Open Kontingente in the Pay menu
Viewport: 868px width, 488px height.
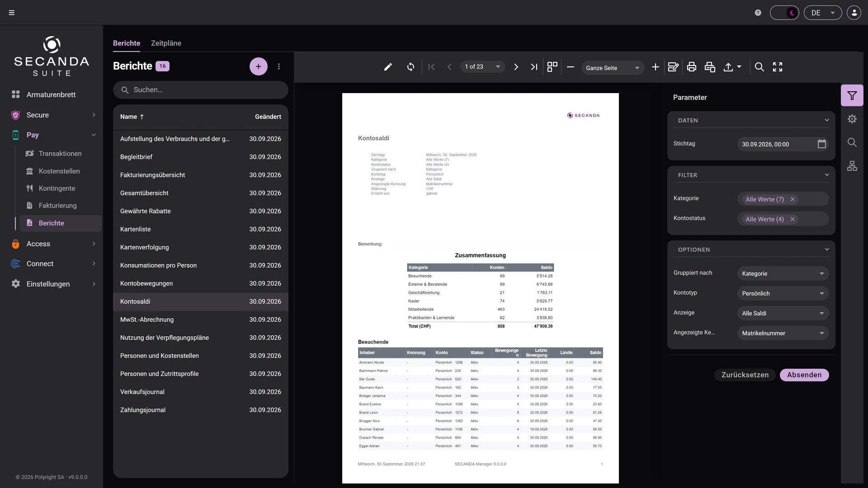pyautogui.click(x=57, y=188)
